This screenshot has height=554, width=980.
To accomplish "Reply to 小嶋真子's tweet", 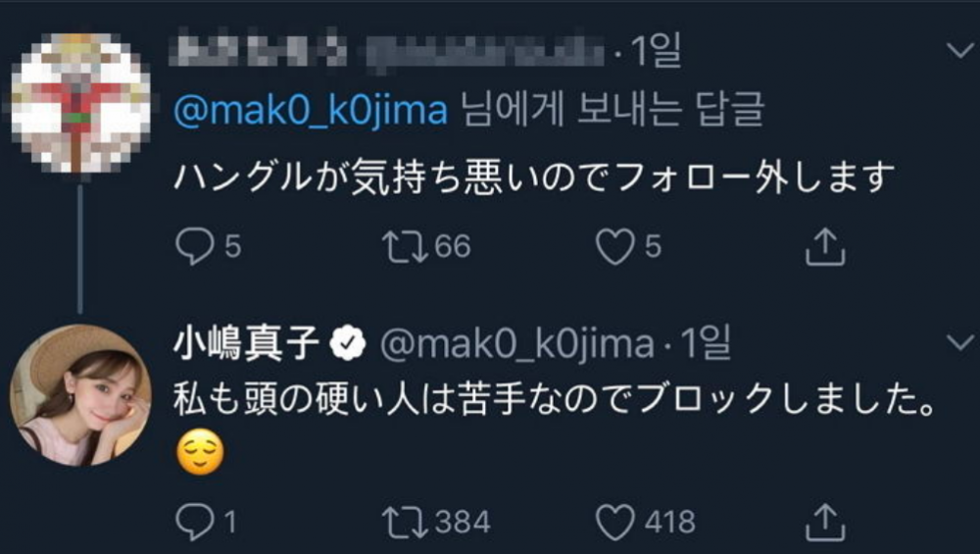I will [x=195, y=522].
